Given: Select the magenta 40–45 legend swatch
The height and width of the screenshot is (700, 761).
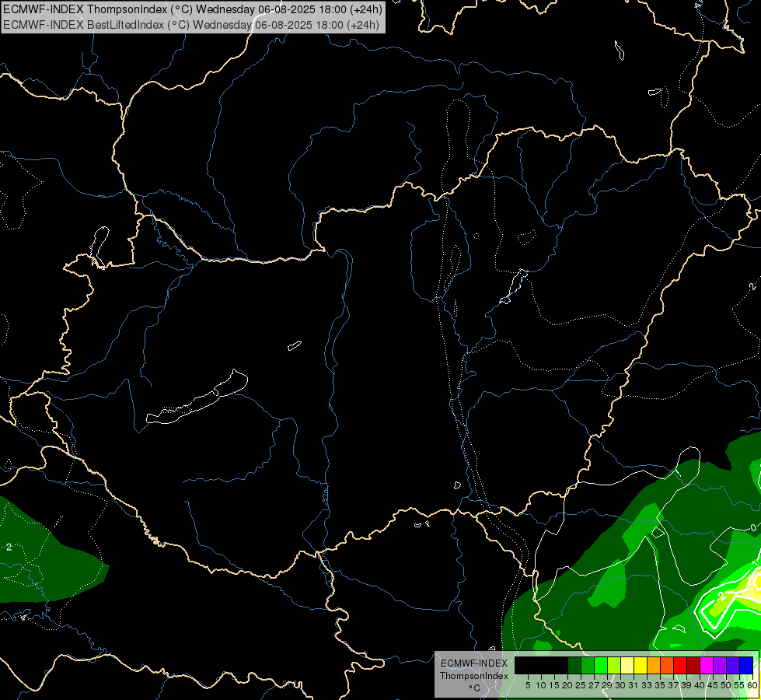Looking at the screenshot, I should click(707, 665).
